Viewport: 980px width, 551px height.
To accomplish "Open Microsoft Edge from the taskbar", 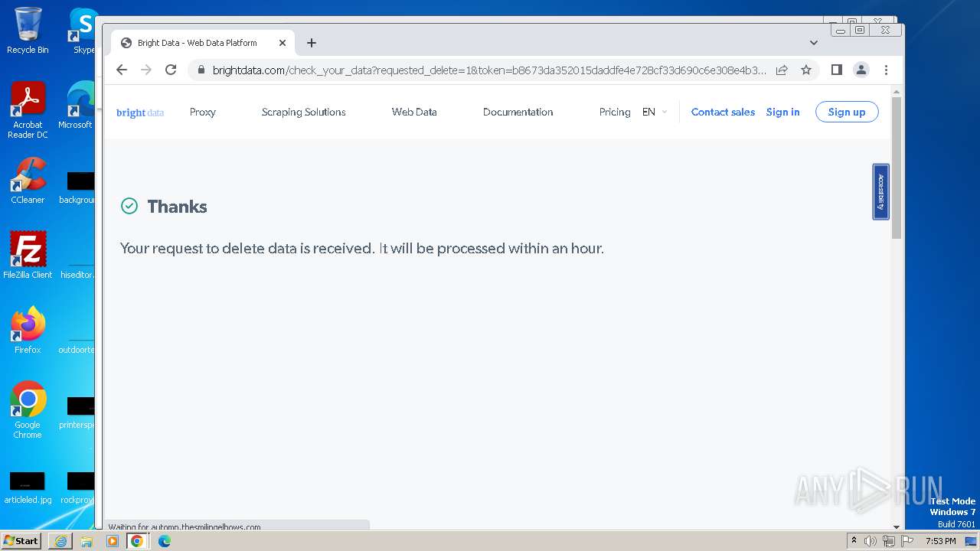I will pos(165,541).
